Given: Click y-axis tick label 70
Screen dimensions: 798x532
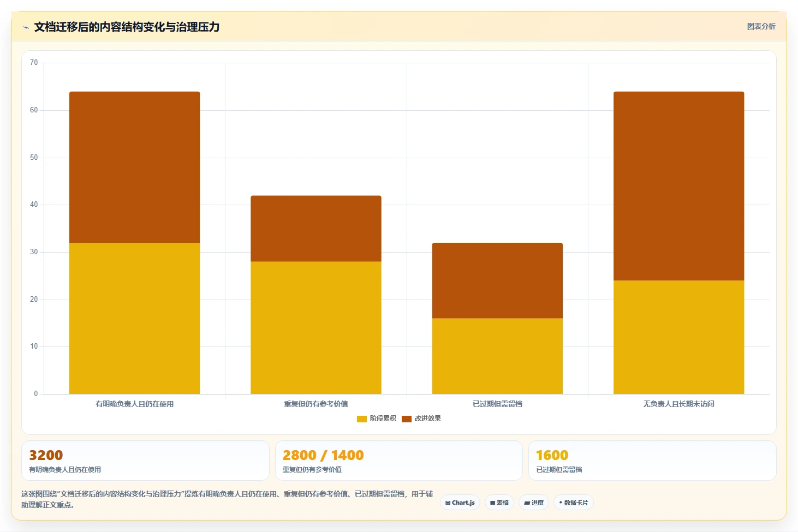Looking at the screenshot, I should 34,63.
